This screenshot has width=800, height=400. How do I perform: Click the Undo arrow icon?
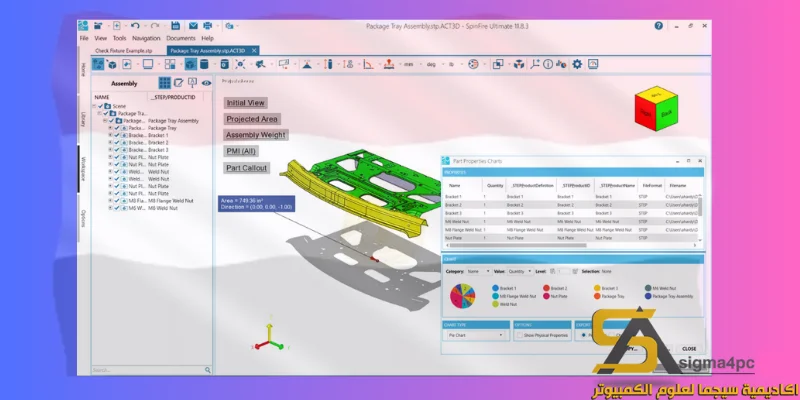pyautogui.click(x=135, y=26)
